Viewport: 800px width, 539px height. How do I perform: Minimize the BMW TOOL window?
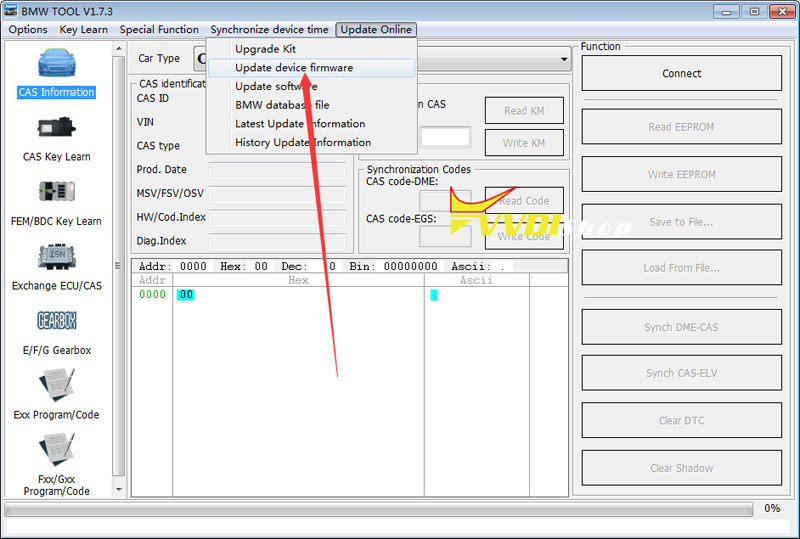click(727, 12)
